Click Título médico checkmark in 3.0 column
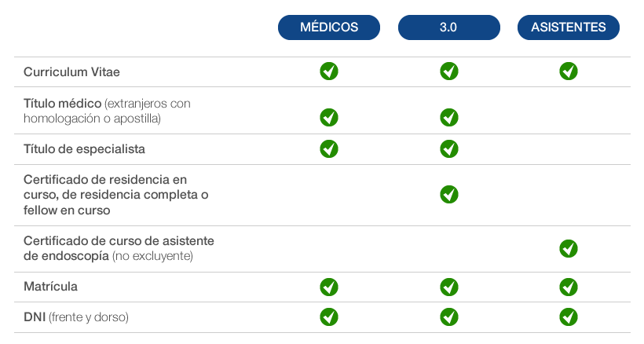Screen dimensions: 644x344 pyautogui.click(x=449, y=118)
